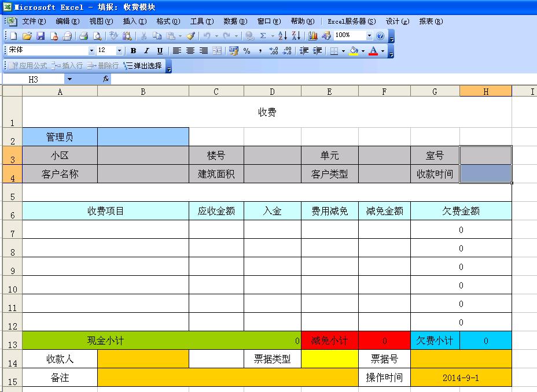Screen dimensions: 537x392
Task: Decrease decimal places
Action: tap(287, 51)
